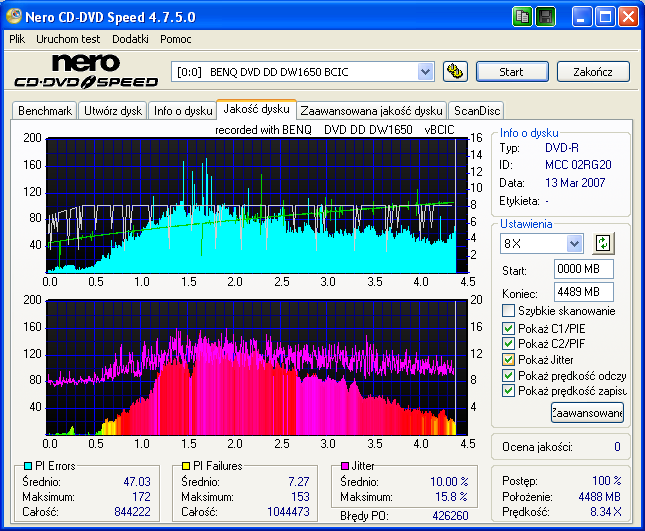The height and width of the screenshot is (531, 645).
Task: Click the Jitter maximum 15.8 % value
Action: coord(451,497)
